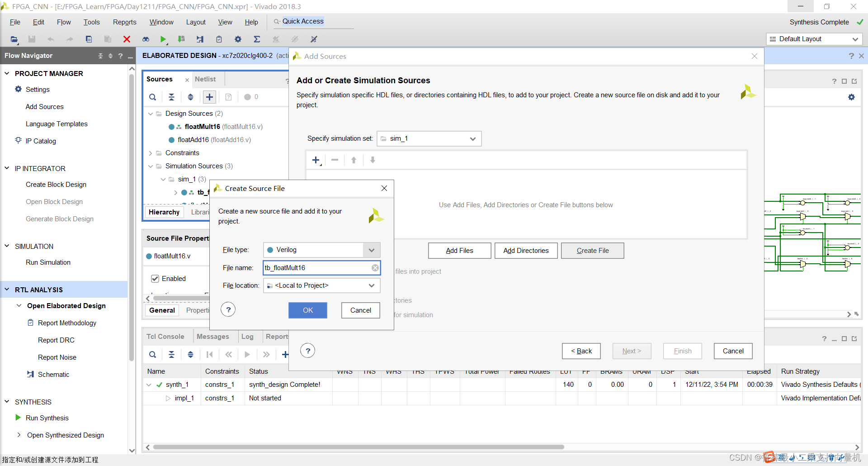Click Cancel in Add Sources dialog
Image resolution: width=868 pixels, height=466 pixels.
(x=733, y=351)
